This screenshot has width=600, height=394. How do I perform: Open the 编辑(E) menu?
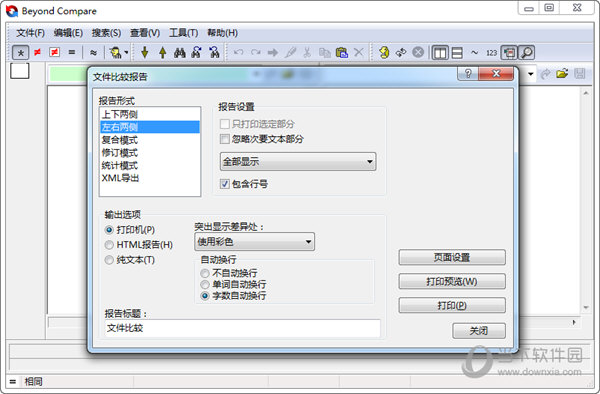point(68,33)
